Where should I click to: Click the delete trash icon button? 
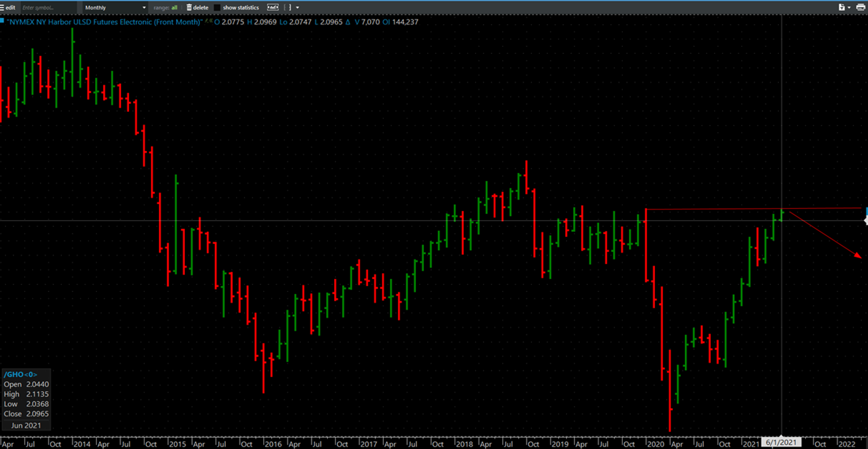pyautogui.click(x=198, y=7)
